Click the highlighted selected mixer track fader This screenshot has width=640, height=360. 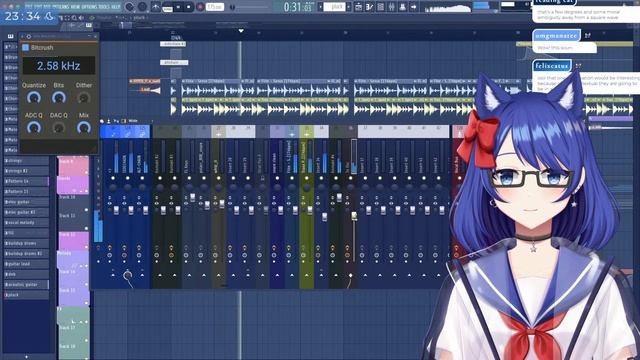354,216
